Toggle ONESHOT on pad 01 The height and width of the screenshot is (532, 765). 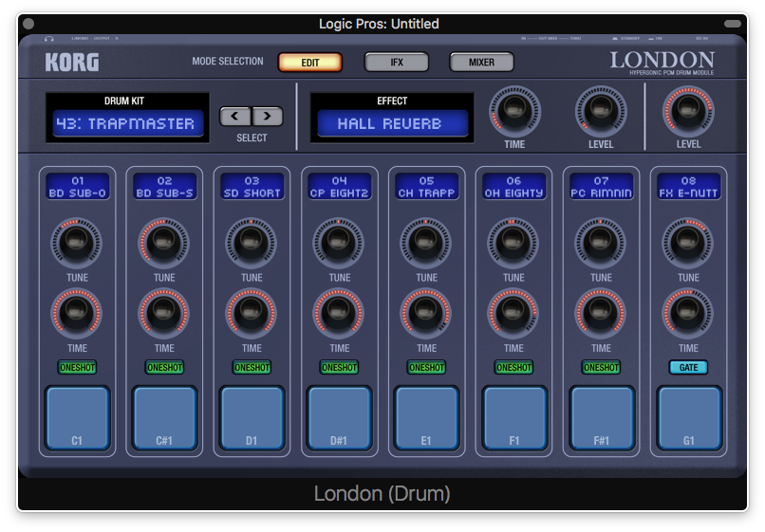coord(77,367)
